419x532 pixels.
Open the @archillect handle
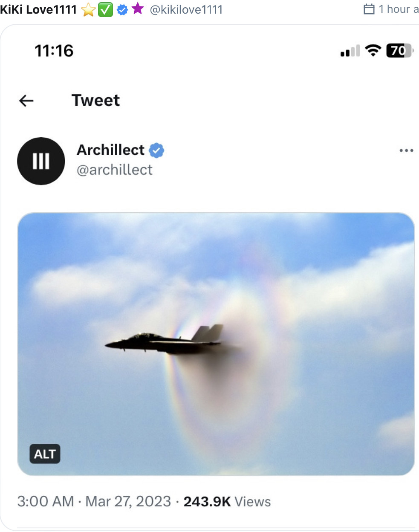(114, 170)
